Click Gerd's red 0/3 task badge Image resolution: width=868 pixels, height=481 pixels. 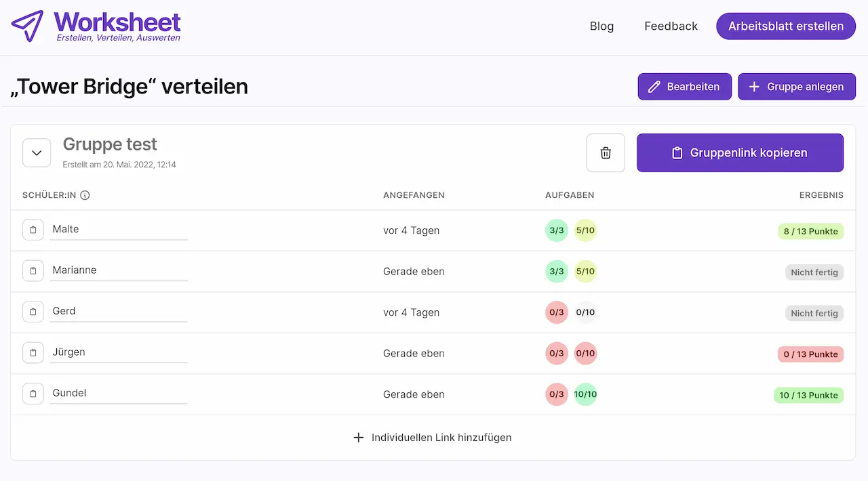click(x=557, y=312)
